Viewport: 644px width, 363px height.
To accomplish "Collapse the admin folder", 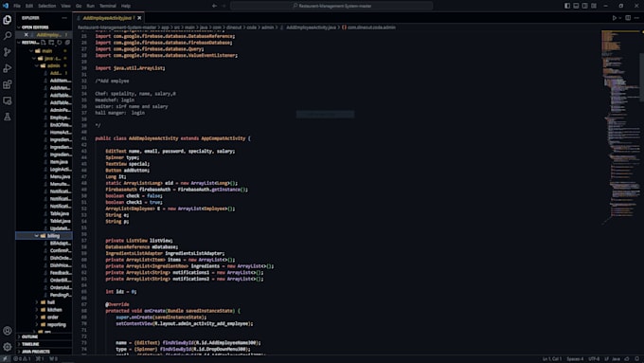I will click(45, 65).
